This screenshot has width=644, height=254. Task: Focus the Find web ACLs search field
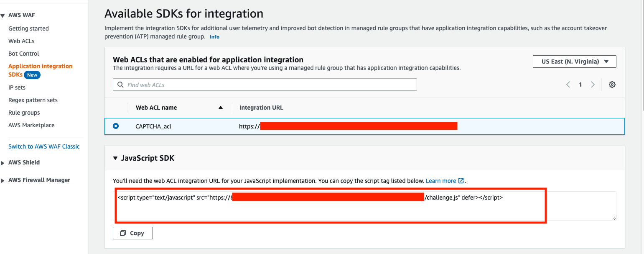tap(265, 85)
